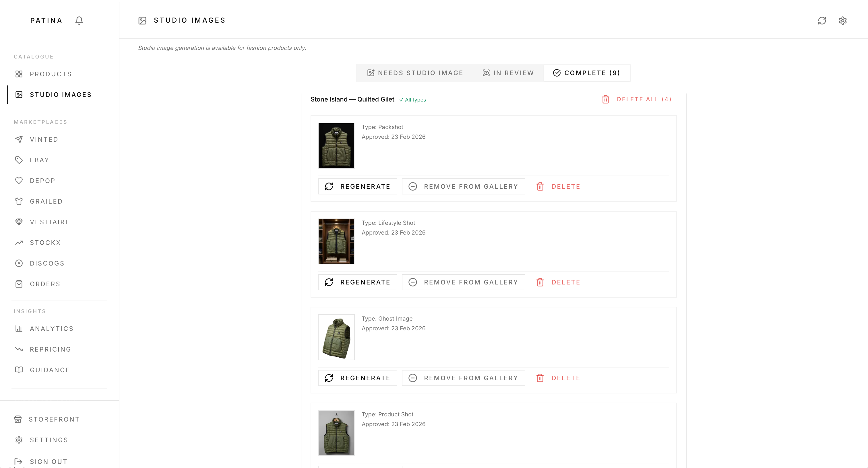Click the refresh icon in header
Viewport: 868px width, 468px height.
[822, 21]
